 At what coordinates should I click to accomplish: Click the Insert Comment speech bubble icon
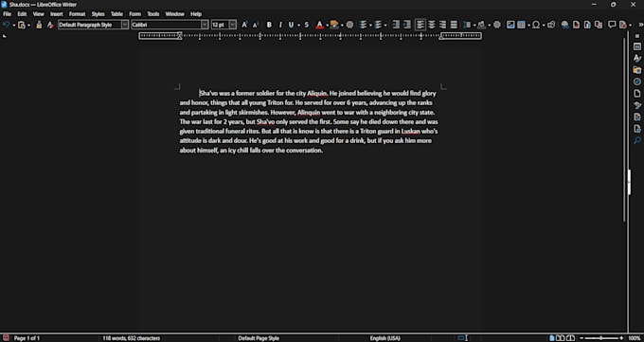612,25
